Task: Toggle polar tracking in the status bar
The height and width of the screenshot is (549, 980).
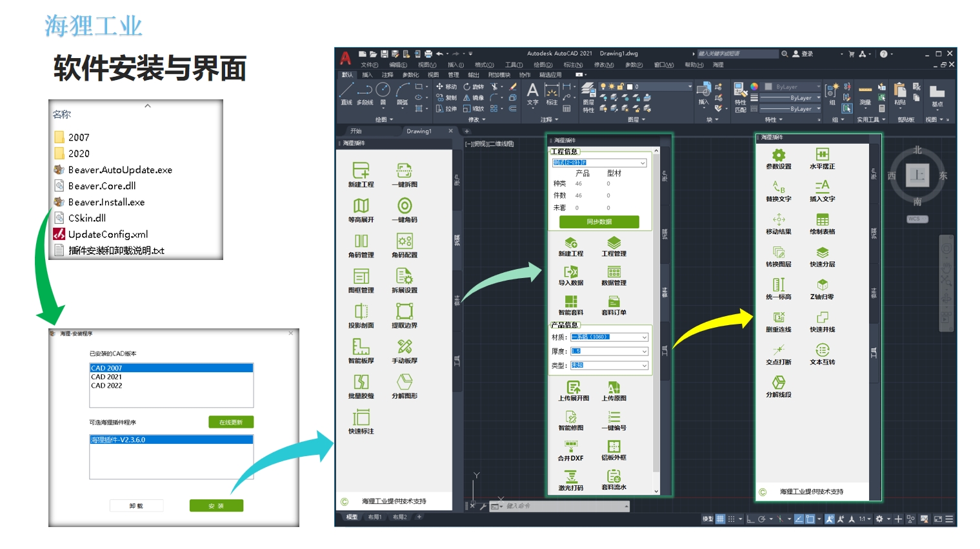Action: (x=762, y=519)
